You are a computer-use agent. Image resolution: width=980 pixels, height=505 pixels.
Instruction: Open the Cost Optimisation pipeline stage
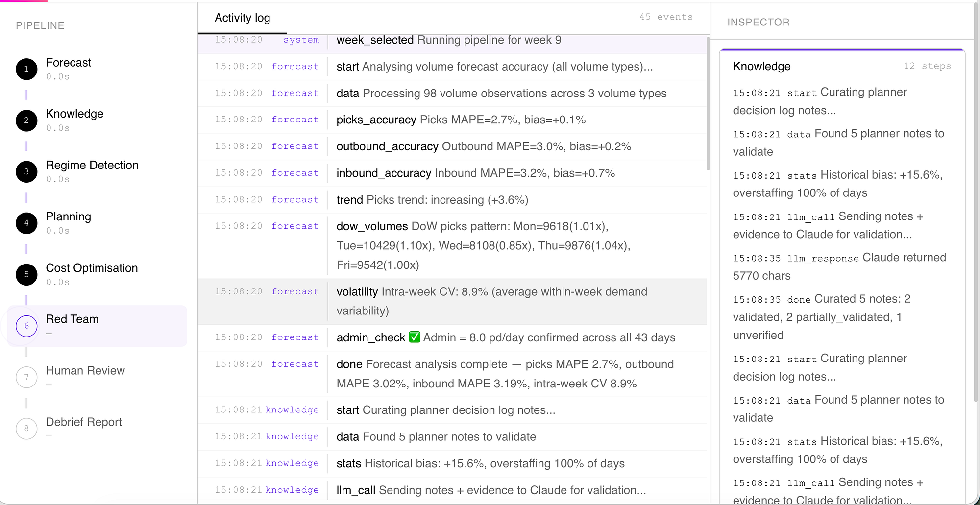[x=97, y=274]
